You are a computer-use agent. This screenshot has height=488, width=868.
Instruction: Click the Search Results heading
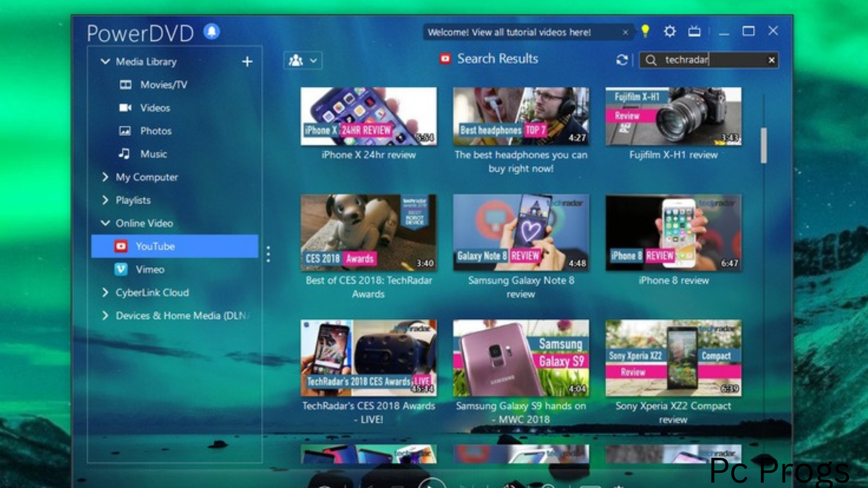coord(497,59)
